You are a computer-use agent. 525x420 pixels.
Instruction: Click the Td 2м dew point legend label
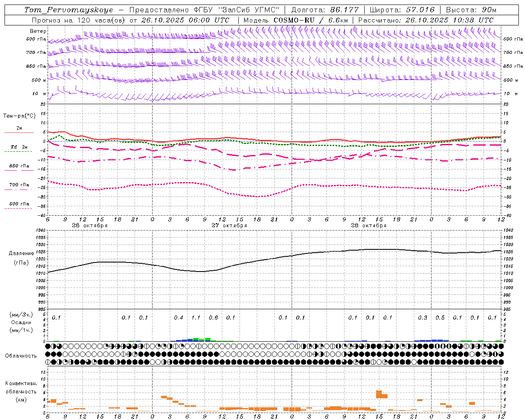[x=19, y=147]
